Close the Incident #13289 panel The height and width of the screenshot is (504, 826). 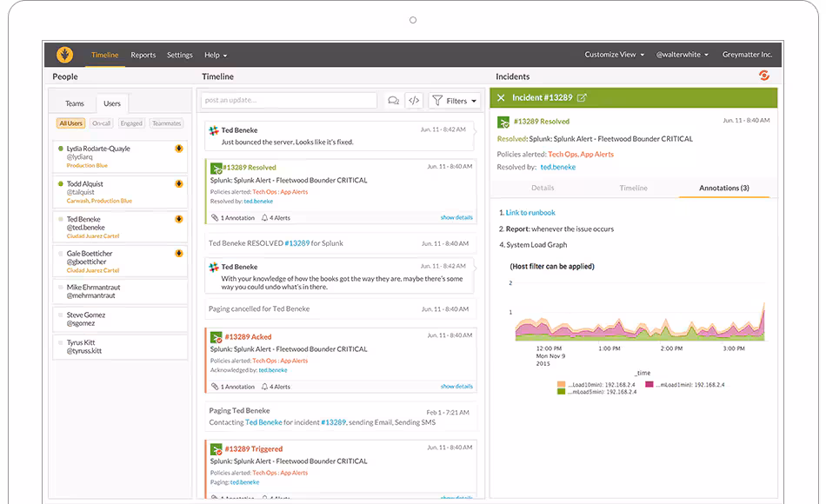(501, 97)
